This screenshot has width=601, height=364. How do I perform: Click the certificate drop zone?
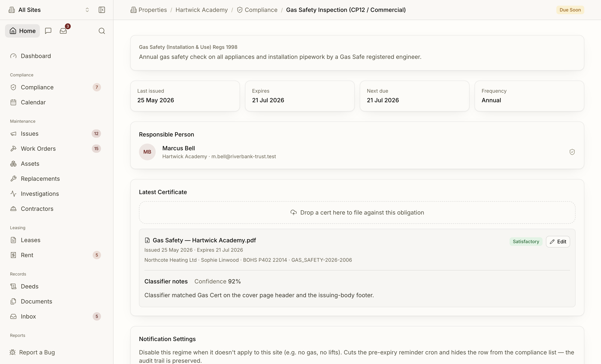[x=357, y=212]
